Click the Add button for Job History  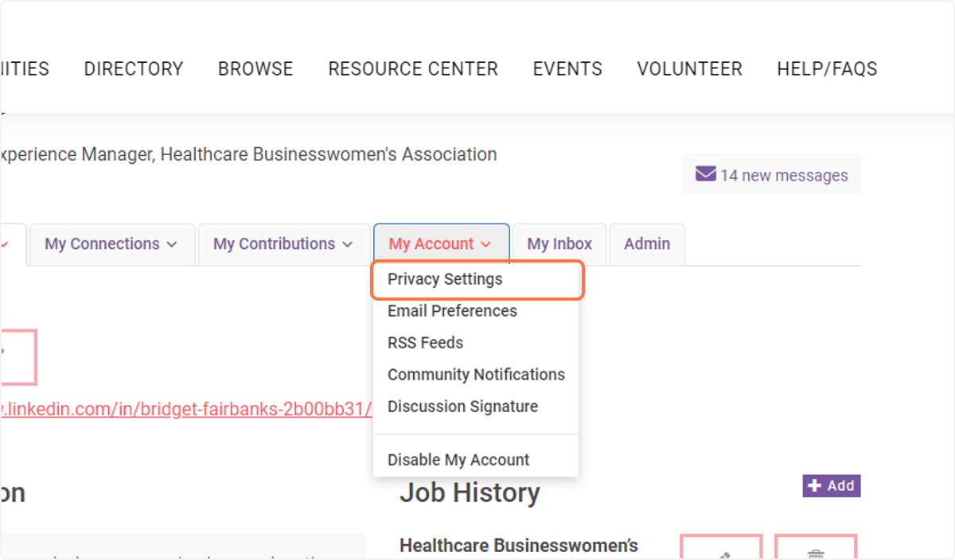pos(831,486)
